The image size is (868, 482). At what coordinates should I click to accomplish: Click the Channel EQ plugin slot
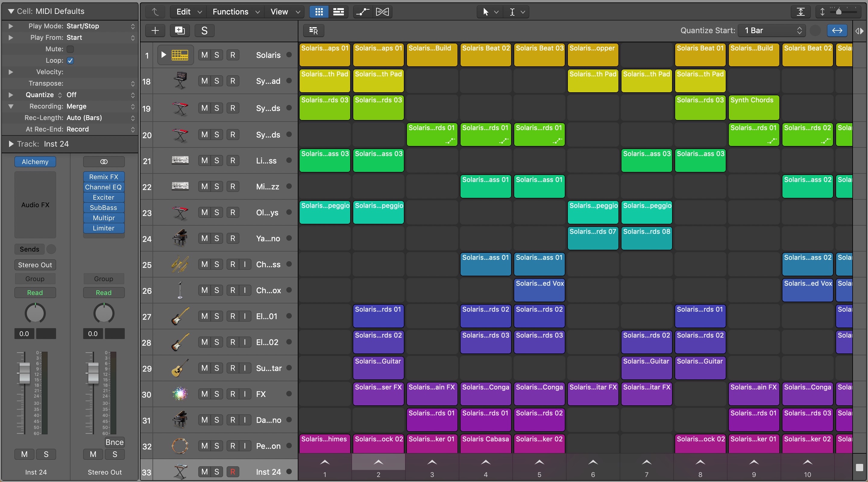103,187
